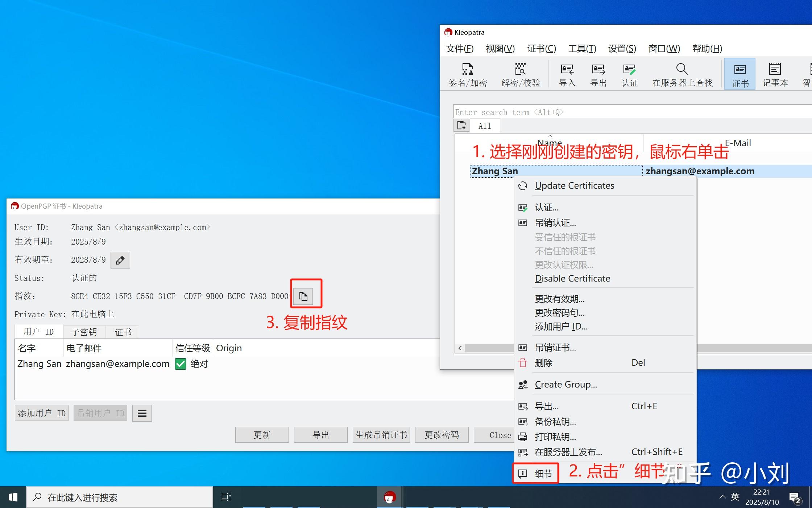This screenshot has height=508, width=812.
Task: Toggle the 绝对 trust checkbox
Action: click(180, 364)
